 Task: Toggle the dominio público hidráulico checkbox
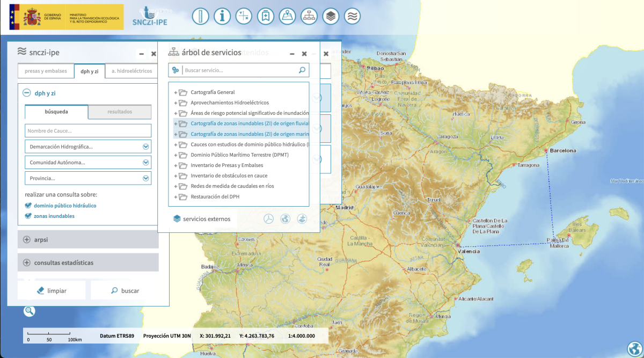tap(28, 206)
